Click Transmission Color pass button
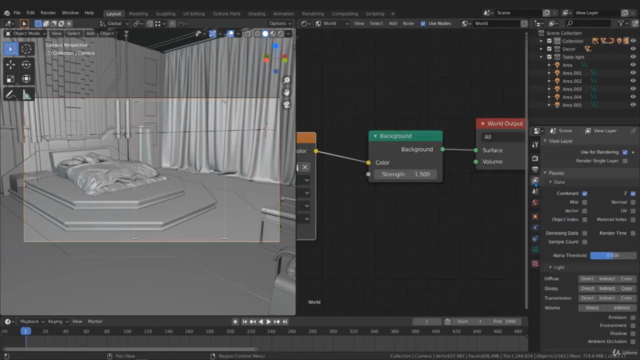The width and height of the screenshot is (640, 360). click(x=627, y=298)
